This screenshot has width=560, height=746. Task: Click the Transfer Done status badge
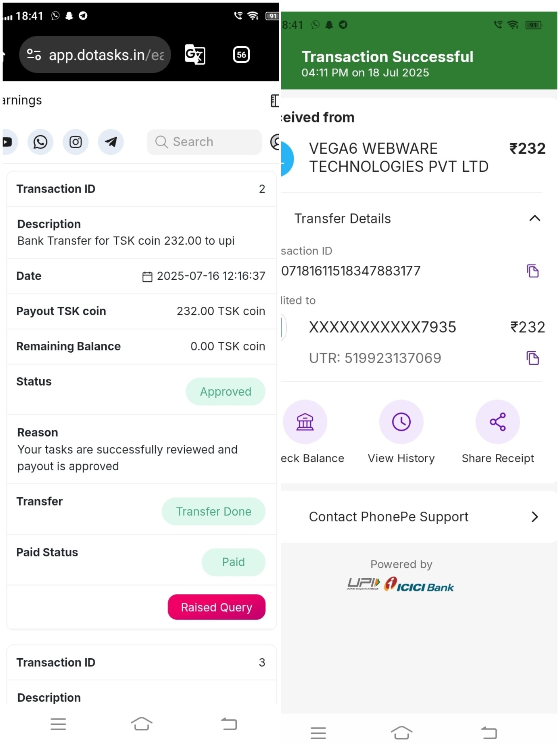click(x=214, y=511)
